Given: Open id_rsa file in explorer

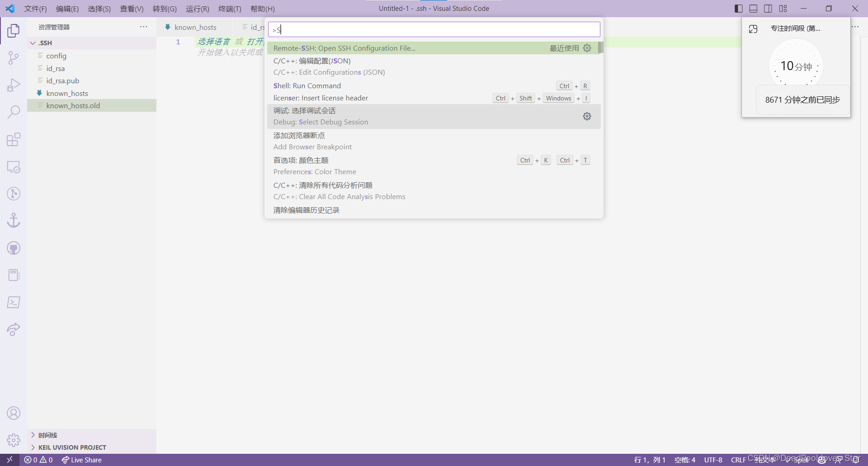Looking at the screenshot, I should [92, 68].
